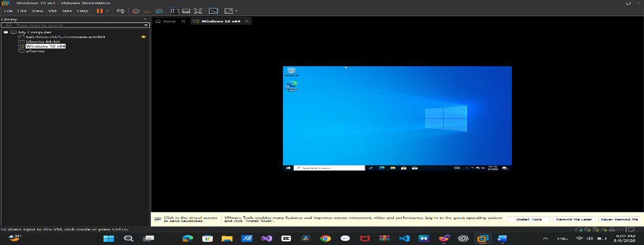644x245 pixels.
Task: Toggle the favorite star on kali-linux
Action: [x=143, y=37]
